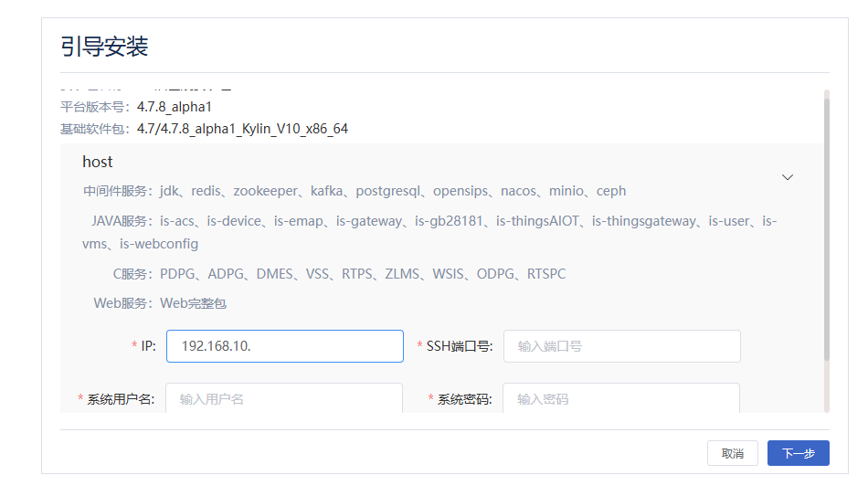This screenshot has height=496, width=868.
Task: Click the 中间件服务 list text
Action: click(x=393, y=191)
